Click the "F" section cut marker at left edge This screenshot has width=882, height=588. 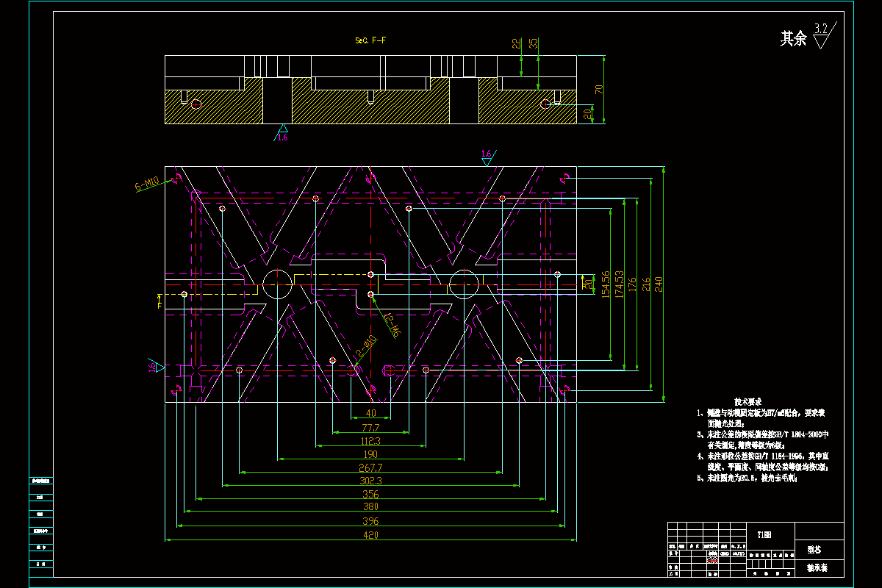pyautogui.click(x=159, y=301)
